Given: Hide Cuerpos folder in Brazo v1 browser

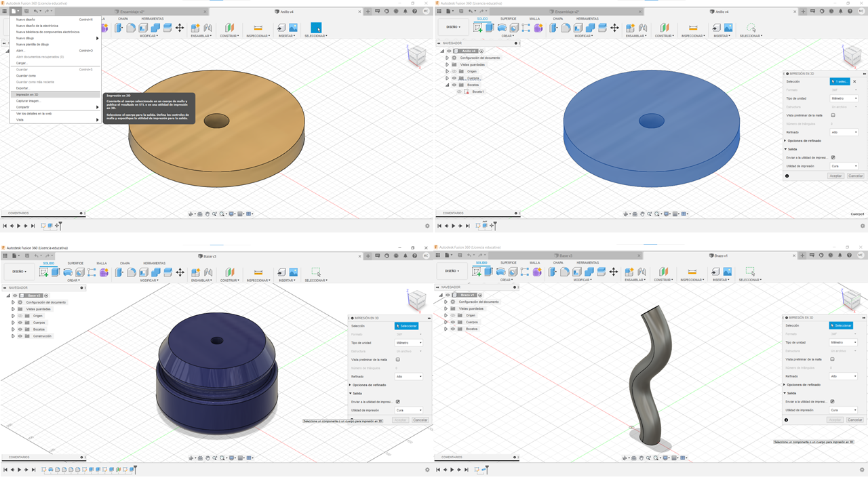Looking at the screenshot, I should point(453,322).
